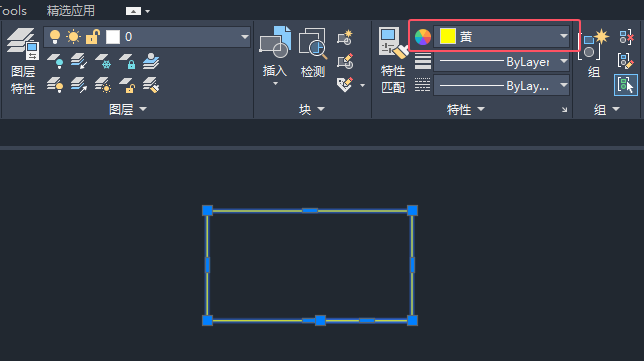Click the Group Edit pencil icon

pyautogui.click(x=626, y=61)
